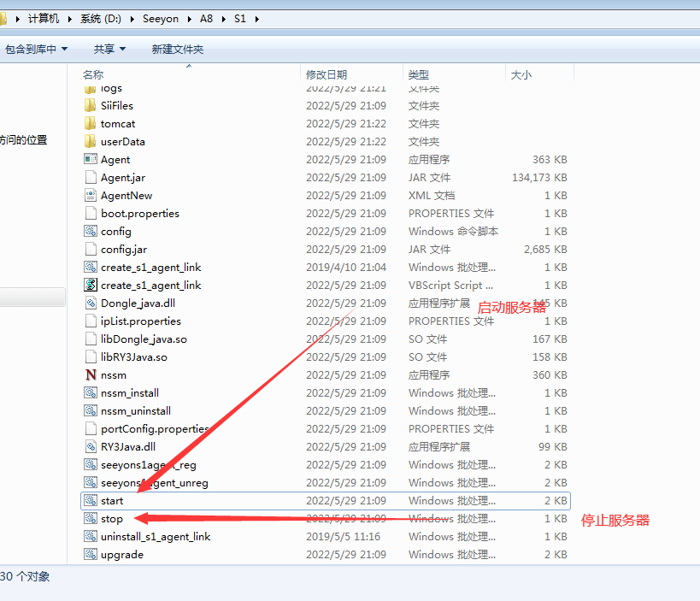Click the VBScript Script type cell
Image resolution: width=700 pixels, height=601 pixels.
click(x=451, y=286)
